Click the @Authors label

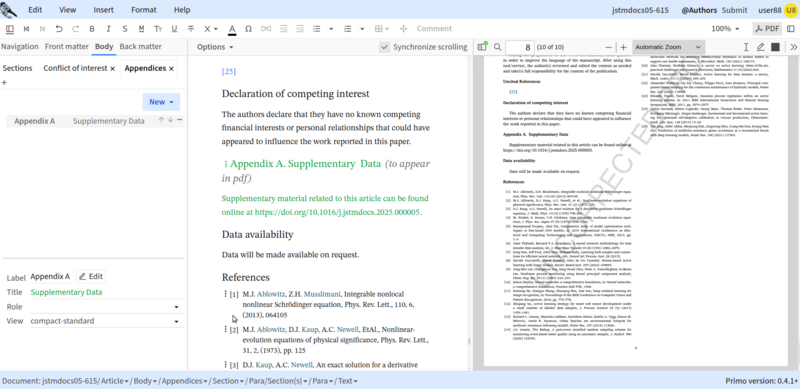pyautogui.click(x=699, y=10)
